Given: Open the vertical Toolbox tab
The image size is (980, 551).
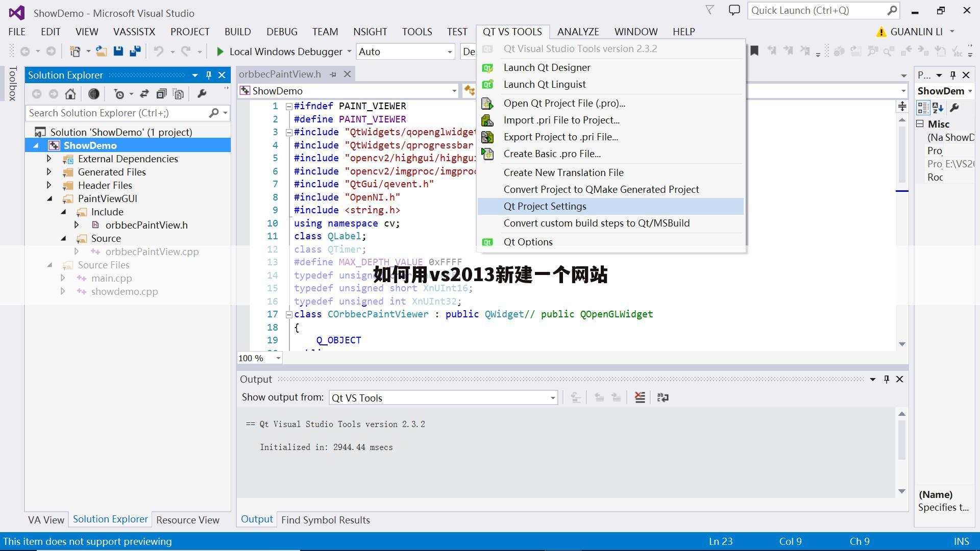Looking at the screenshot, I should coord(12,83).
